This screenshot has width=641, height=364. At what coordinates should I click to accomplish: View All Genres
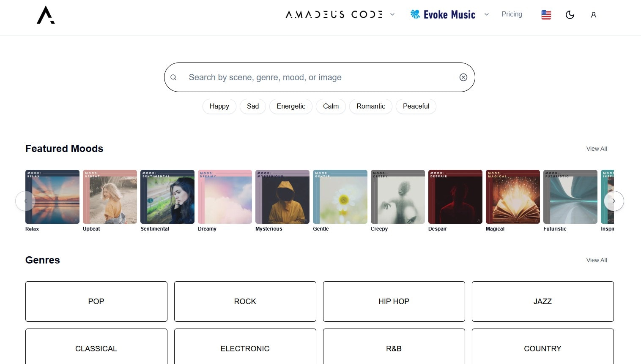[x=596, y=260]
